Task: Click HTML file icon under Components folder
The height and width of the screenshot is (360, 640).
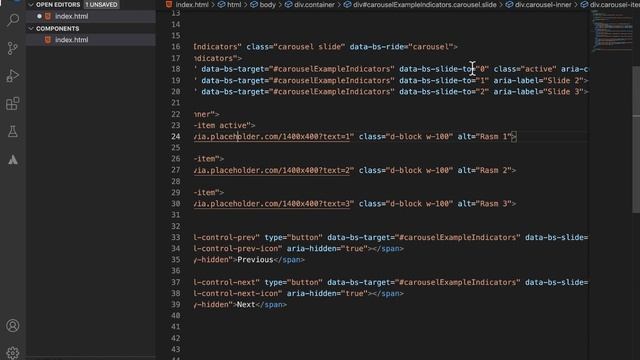Action: pyautogui.click(x=48, y=40)
